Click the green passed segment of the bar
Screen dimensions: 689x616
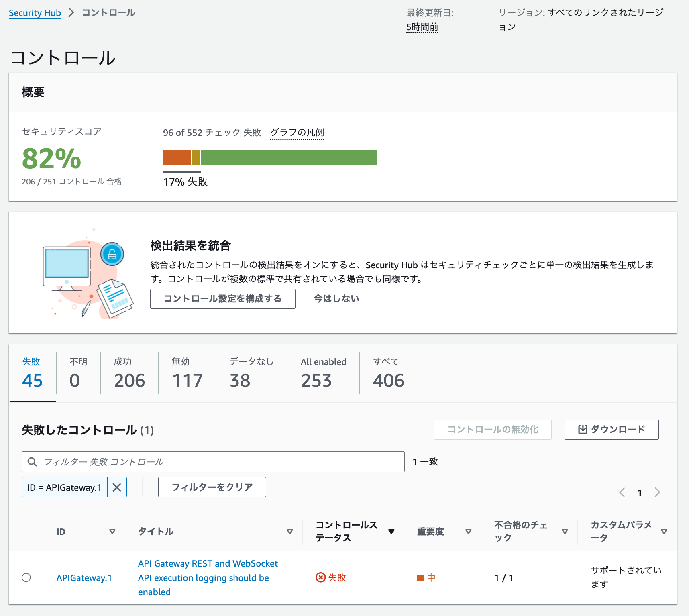click(x=289, y=157)
